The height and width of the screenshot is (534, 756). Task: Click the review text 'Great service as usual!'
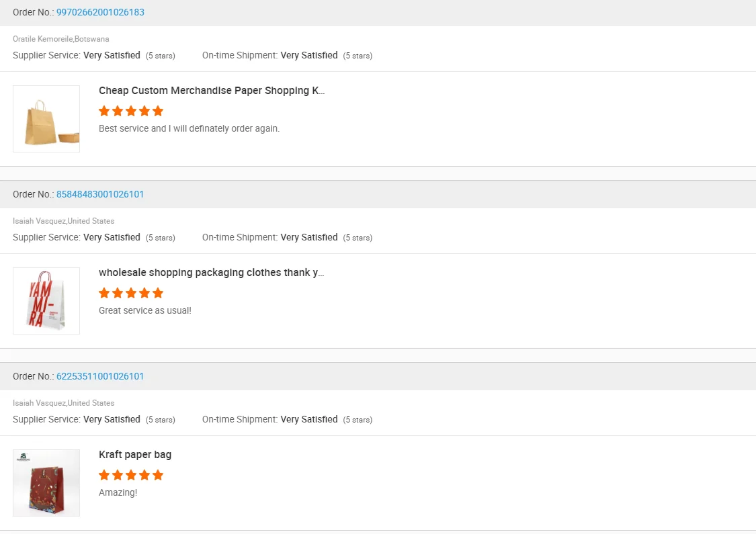pos(145,310)
